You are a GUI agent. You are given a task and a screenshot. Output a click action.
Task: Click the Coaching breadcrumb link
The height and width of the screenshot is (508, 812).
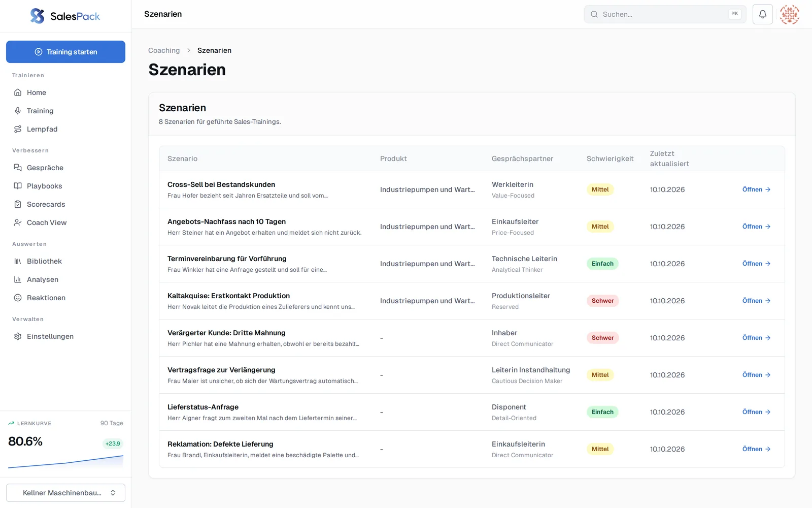164,50
